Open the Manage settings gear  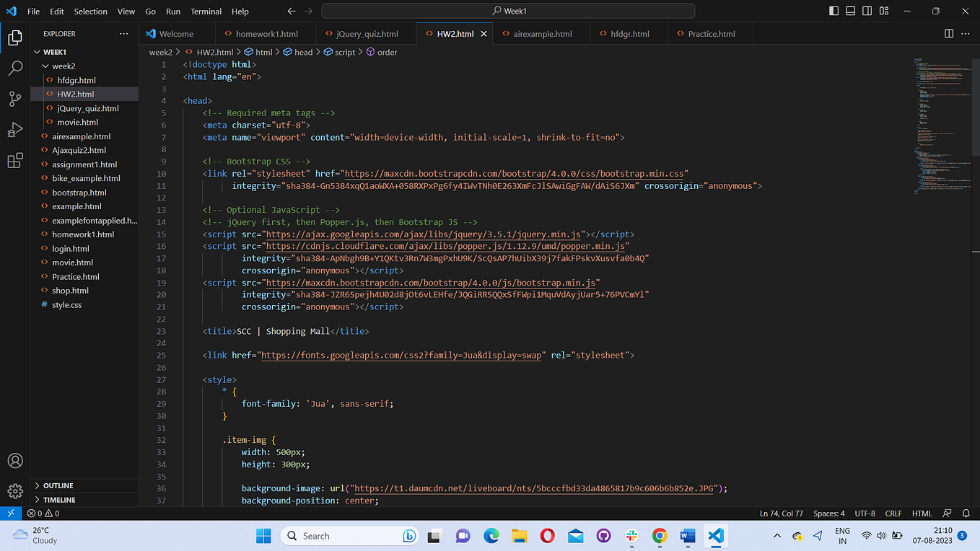pos(14,491)
